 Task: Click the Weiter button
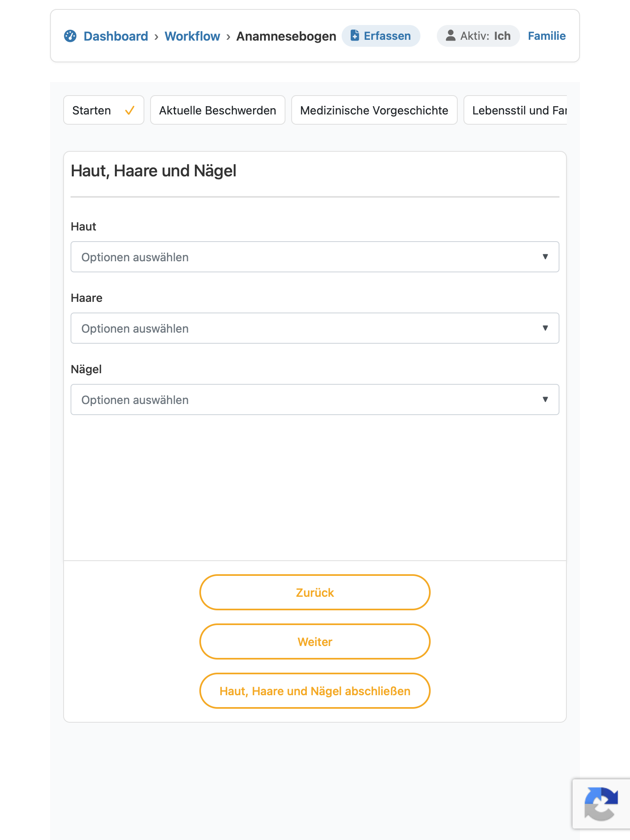coord(315,641)
